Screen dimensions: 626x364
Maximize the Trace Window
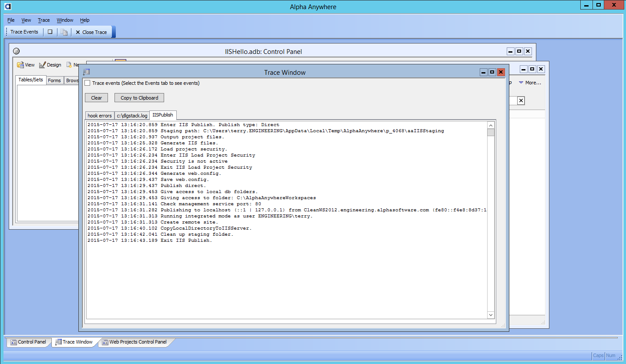492,72
